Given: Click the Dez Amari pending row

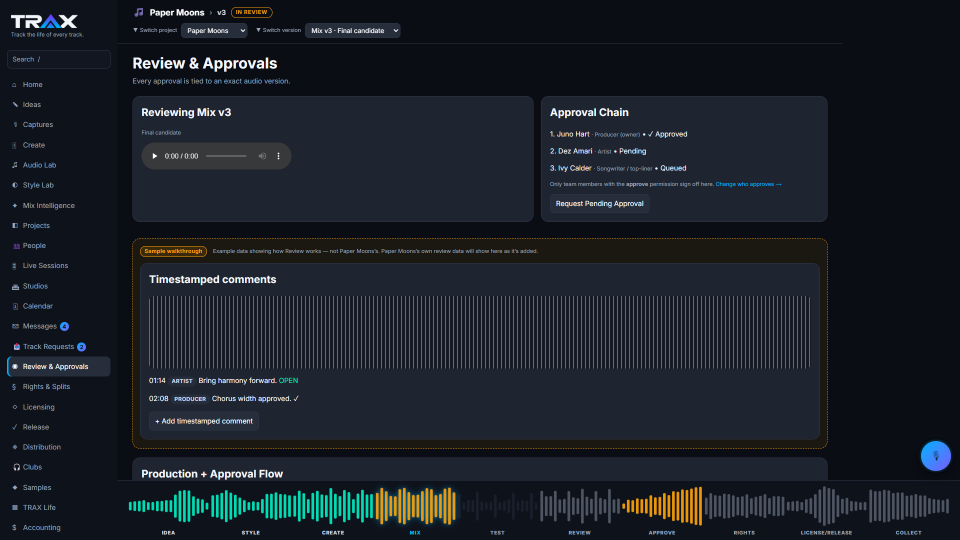Looking at the screenshot, I should tap(598, 151).
